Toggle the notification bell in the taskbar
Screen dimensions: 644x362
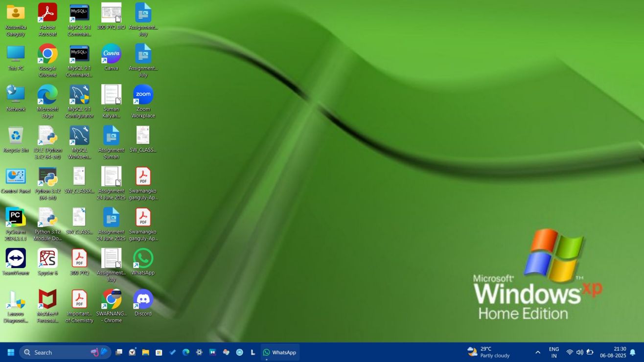tap(633, 352)
